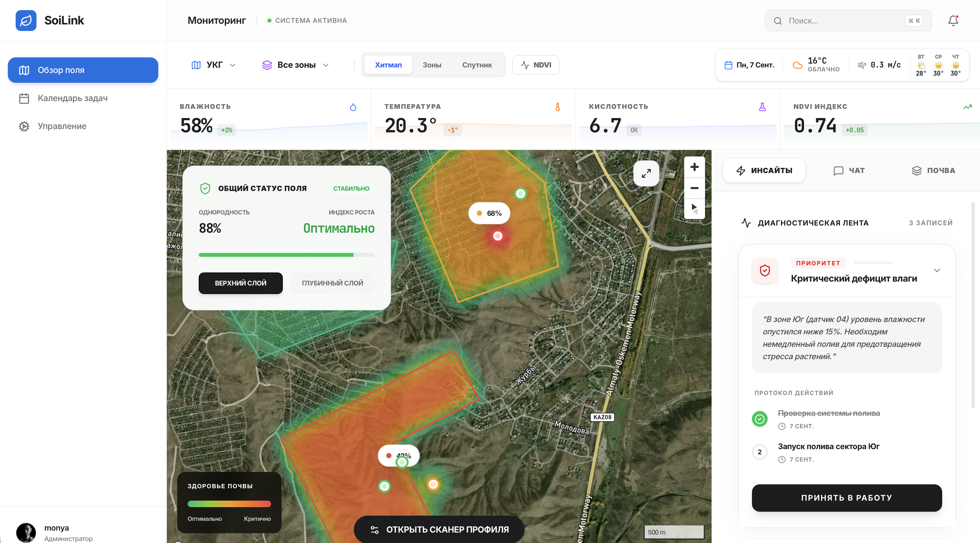Image resolution: width=980 pixels, height=543 pixels.
Task: Open the Обзор поля section
Action: (x=83, y=70)
